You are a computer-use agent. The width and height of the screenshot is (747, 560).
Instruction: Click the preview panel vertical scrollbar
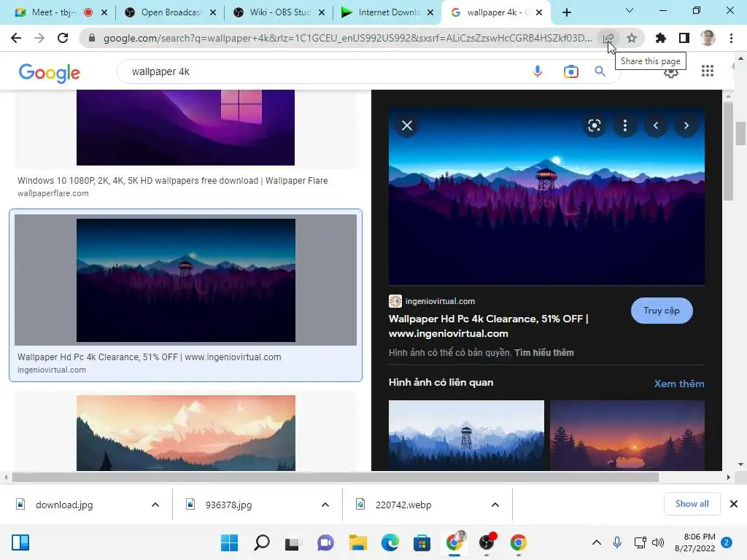coord(727,152)
